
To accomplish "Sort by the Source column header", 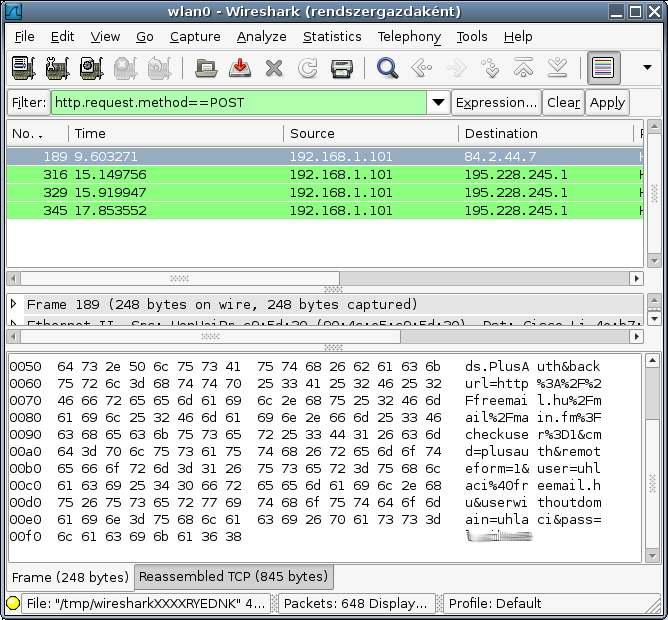I will (x=371, y=133).
